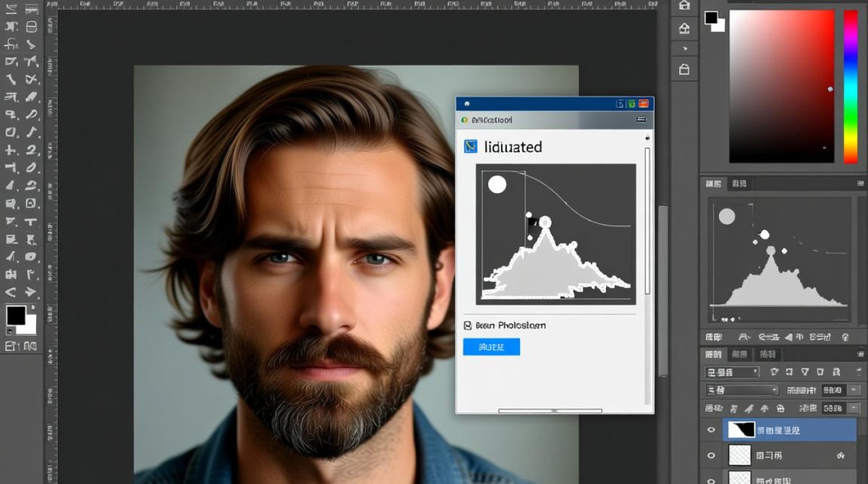Click the small default colors icon below the swatches
Viewport: 868px width, 484px height.
9,331
